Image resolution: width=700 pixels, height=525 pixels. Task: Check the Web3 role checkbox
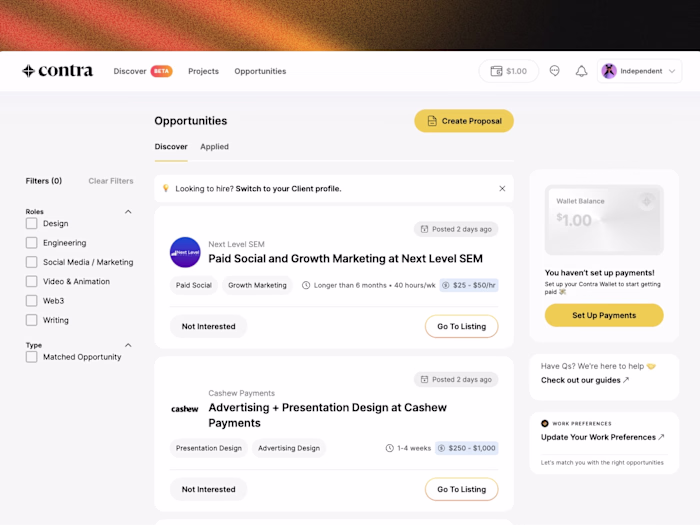pyautogui.click(x=31, y=300)
